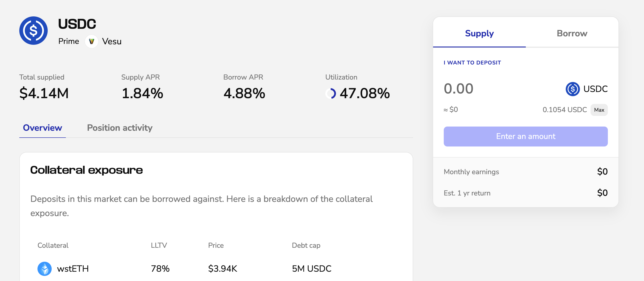
Task: Click the Borrow APR 4.88% value
Action: pyautogui.click(x=244, y=94)
